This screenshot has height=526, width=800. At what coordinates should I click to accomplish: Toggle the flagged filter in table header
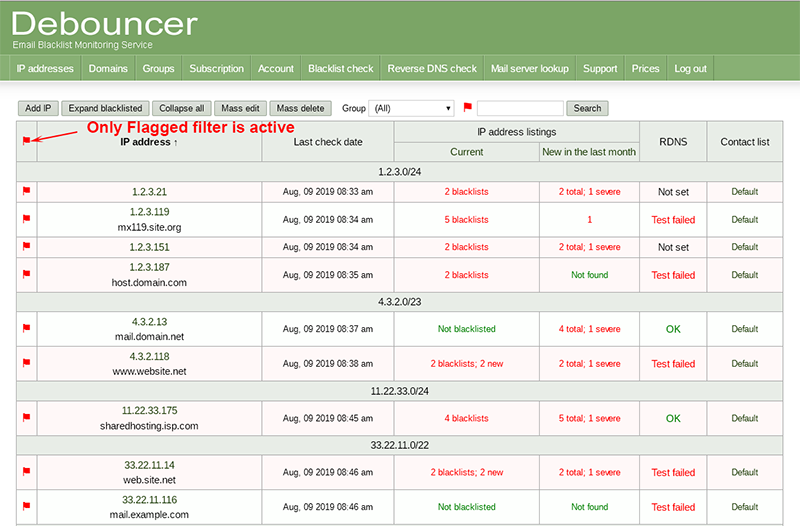(x=27, y=141)
